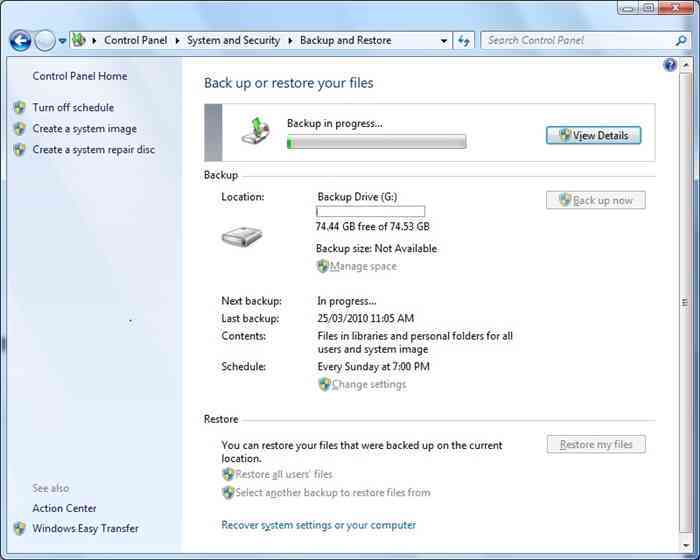Click the vertical scrollbar thumb
The height and width of the screenshot is (560, 700).
coord(685,302)
